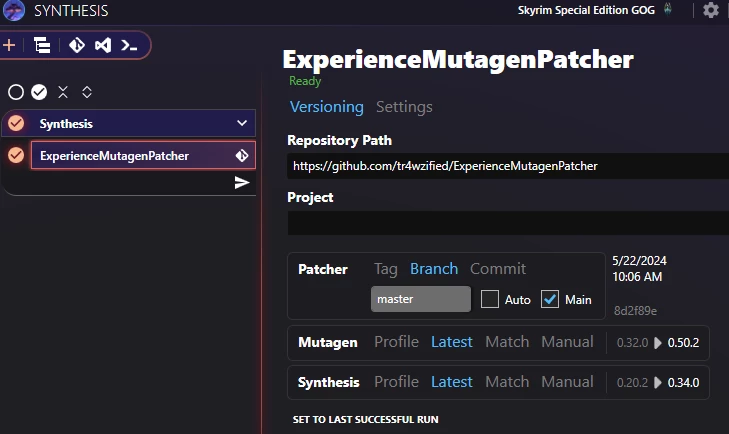Screen dimensions: 729x434
Task: Open the settings gear icon
Action: (710, 10)
